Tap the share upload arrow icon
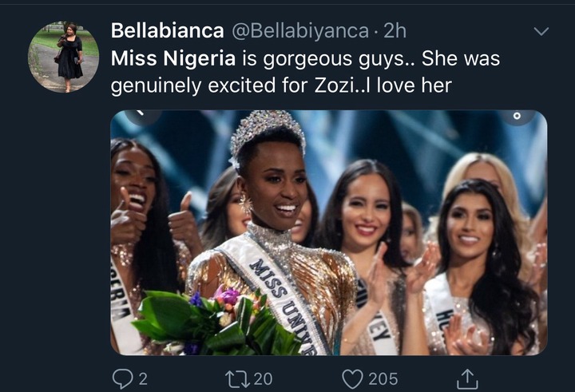 [468, 377]
